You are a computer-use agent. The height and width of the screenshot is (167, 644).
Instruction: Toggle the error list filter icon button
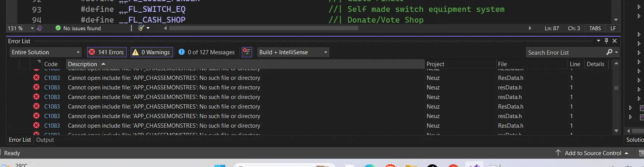pos(247,52)
